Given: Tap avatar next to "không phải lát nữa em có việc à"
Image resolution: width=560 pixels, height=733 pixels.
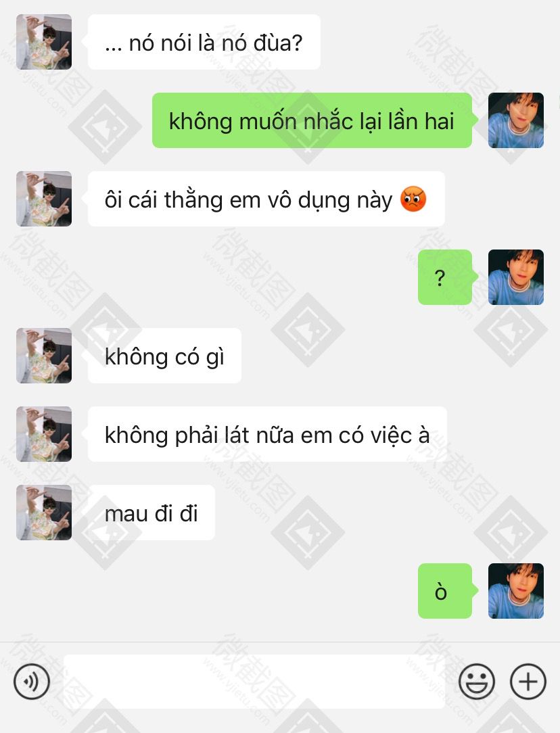Looking at the screenshot, I should tap(44, 434).
